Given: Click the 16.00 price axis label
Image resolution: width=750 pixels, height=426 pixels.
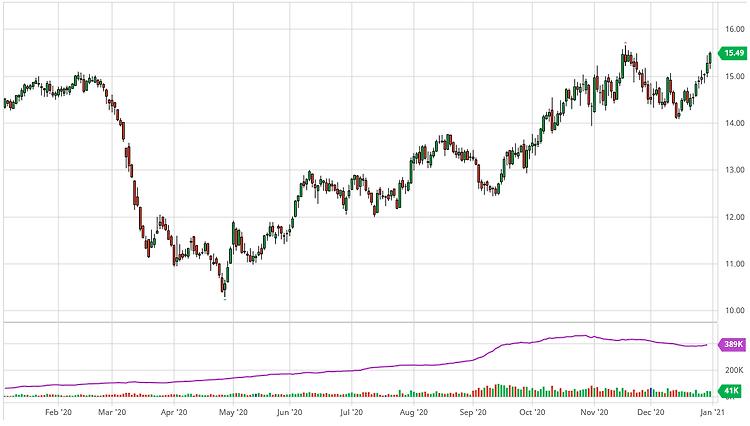Looking at the screenshot, I should (x=734, y=29).
